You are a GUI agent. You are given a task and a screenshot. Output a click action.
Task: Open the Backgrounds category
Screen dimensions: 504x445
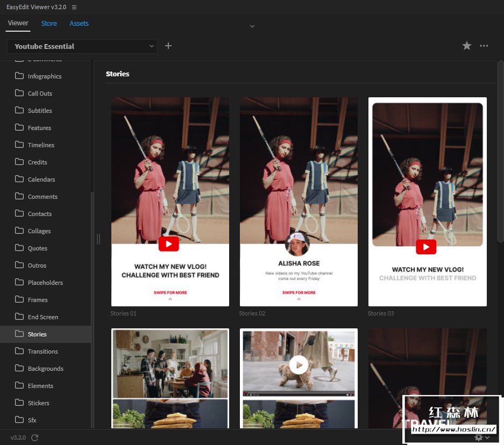point(45,369)
